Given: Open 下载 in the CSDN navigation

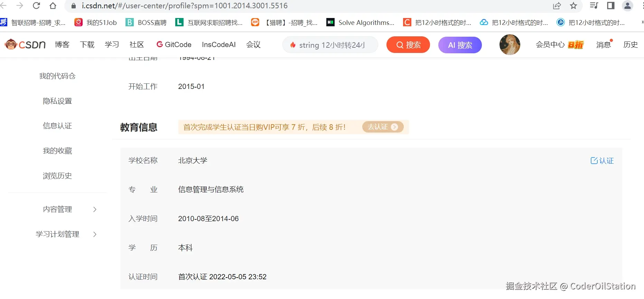Looking at the screenshot, I should (x=87, y=45).
